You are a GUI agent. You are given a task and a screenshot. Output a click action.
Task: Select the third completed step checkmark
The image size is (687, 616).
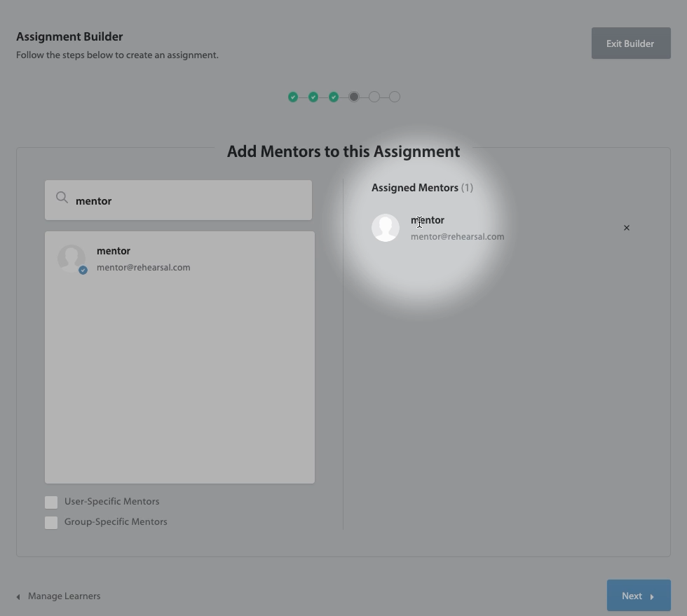coord(334,97)
